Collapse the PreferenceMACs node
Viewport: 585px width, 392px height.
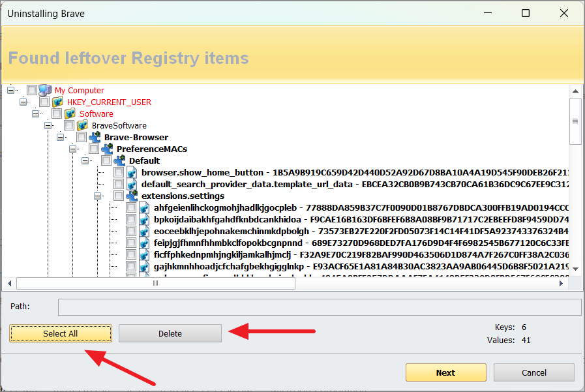(x=73, y=149)
